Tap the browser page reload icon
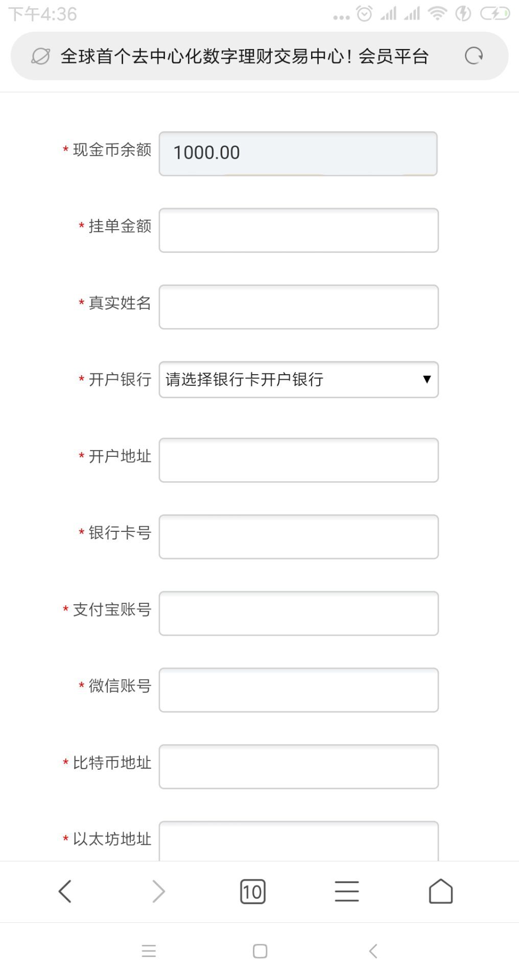 (474, 56)
